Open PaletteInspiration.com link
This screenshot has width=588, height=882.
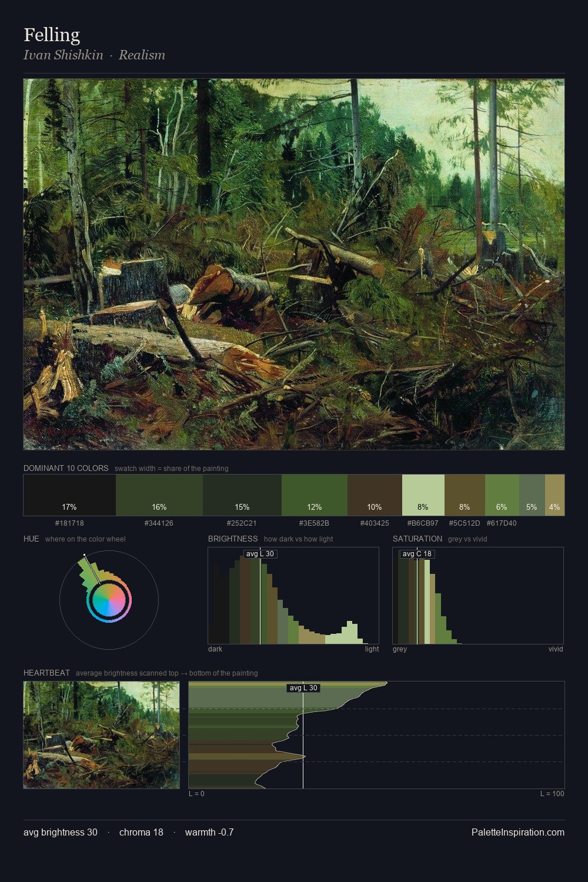(x=518, y=832)
